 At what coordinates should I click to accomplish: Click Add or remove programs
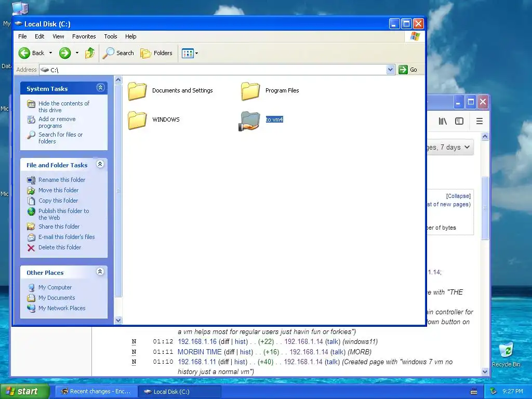click(57, 122)
